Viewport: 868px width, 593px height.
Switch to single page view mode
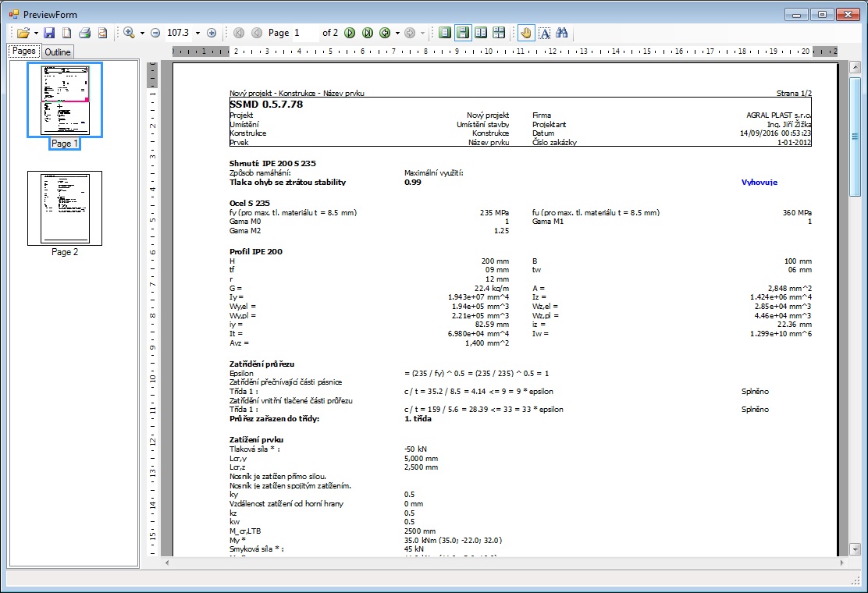tap(444, 33)
